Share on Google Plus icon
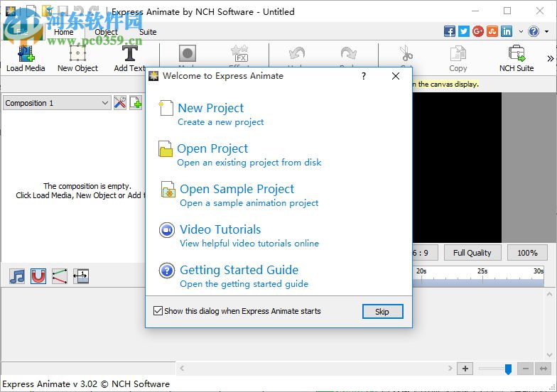 click(x=478, y=31)
